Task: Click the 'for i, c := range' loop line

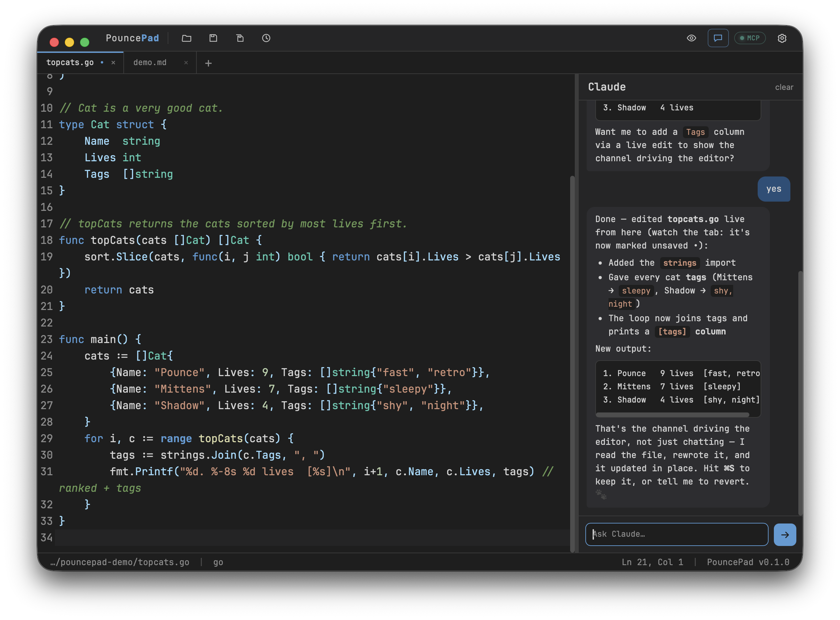Action: [189, 438]
